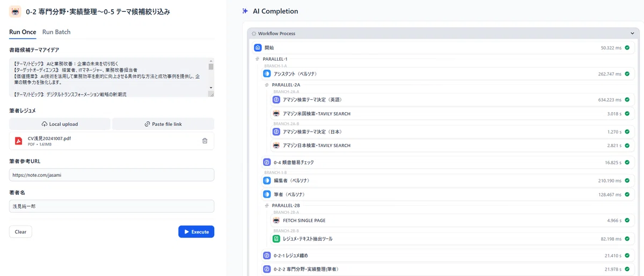Click the 0-2-2 専門分野・実績整理(筆者) node icon
Screen dimensions: 644x276
click(267, 269)
